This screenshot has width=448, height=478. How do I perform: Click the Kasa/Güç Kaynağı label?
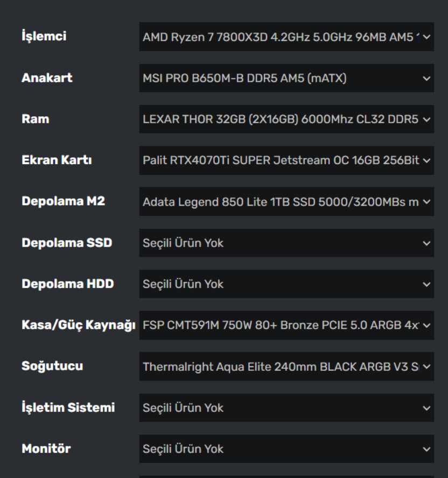coord(78,325)
